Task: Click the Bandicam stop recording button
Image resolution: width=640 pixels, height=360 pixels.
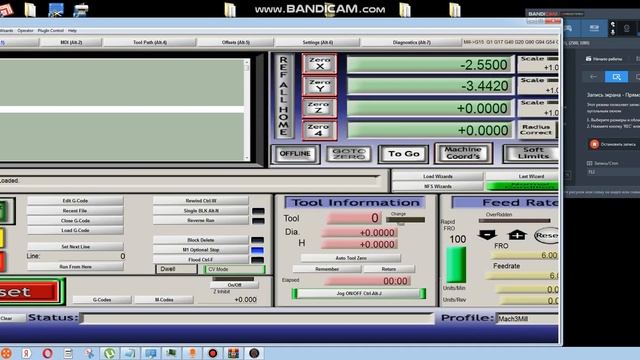Action: [x=612, y=144]
